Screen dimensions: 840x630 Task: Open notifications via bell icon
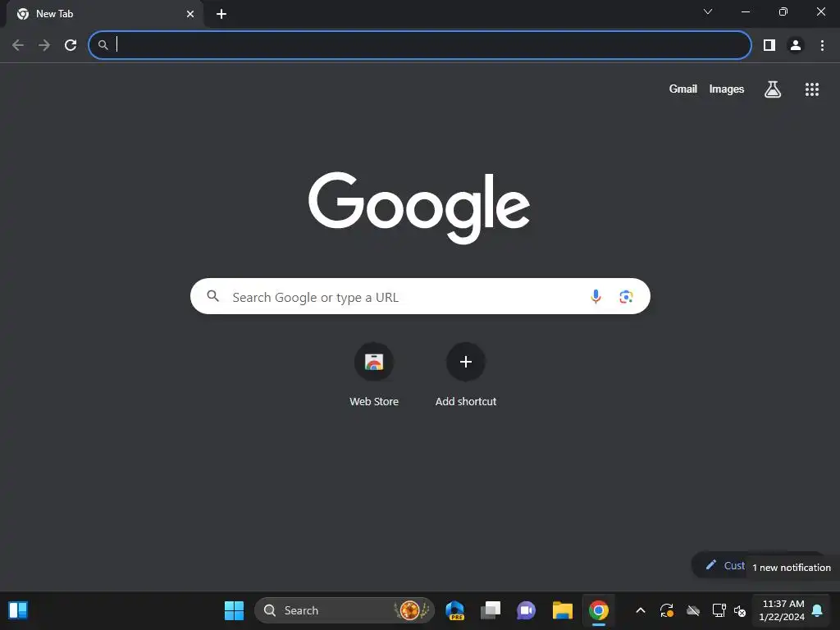(x=818, y=610)
